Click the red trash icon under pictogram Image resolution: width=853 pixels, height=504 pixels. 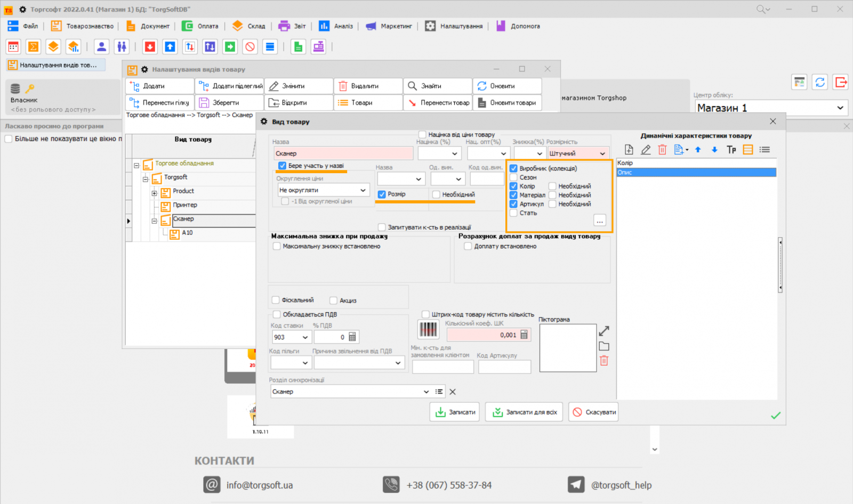click(604, 361)
